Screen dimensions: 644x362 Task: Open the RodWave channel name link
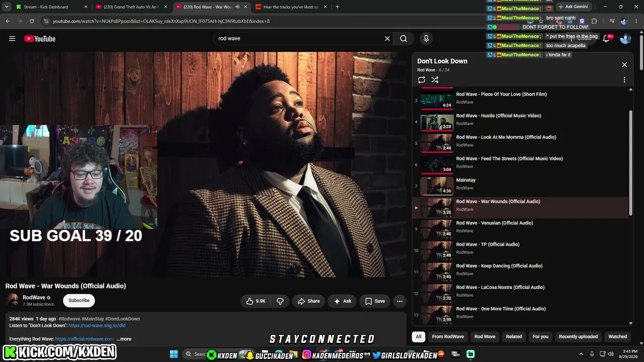pyautogui.click(x=34, y=298)
